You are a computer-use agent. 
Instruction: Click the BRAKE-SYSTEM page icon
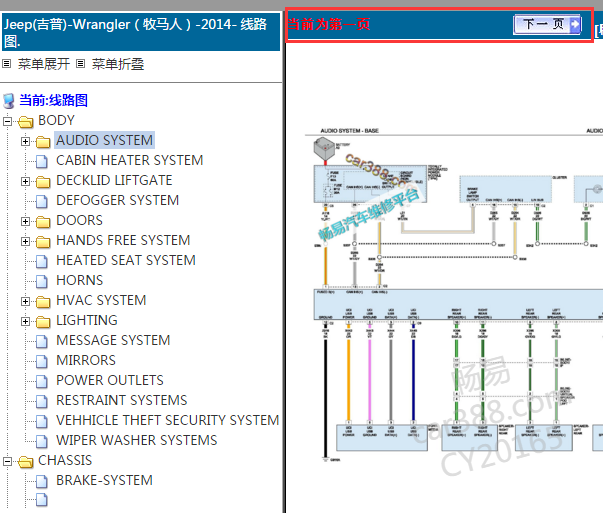(x=42, y=482)
